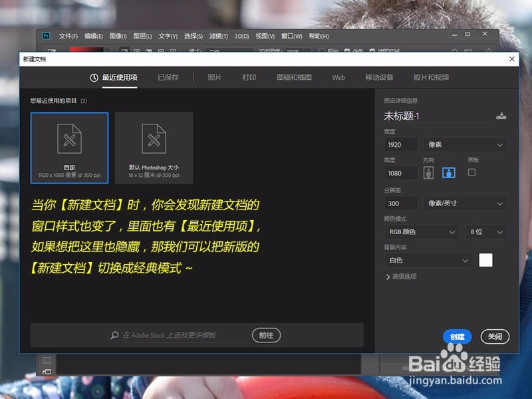Open the 滤镜 menu
Viewport: 532px width, 399px height.
tap(217, 36)
